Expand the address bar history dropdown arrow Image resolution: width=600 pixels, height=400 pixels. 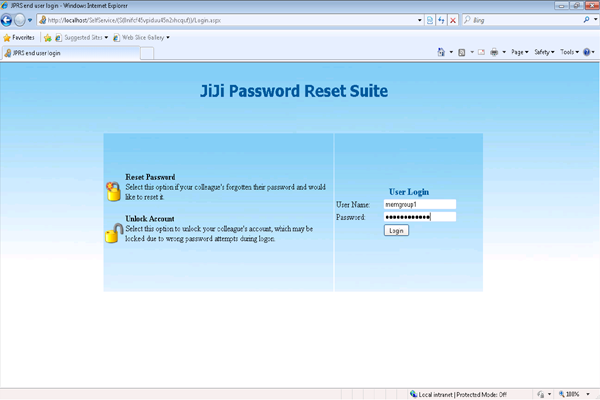[420, 20]
